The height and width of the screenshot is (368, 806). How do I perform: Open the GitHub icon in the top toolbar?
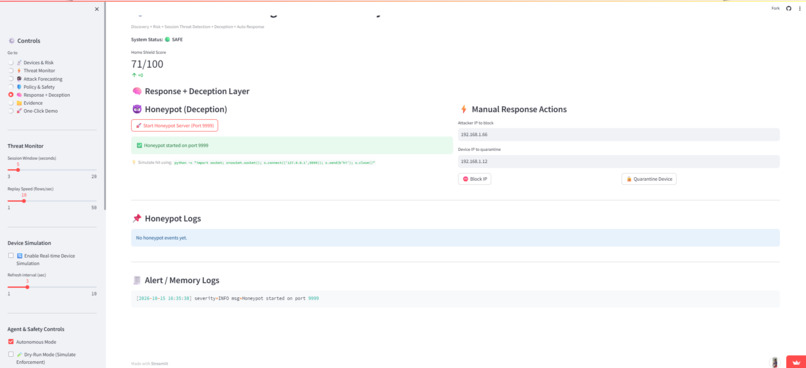tap(789, 8)
